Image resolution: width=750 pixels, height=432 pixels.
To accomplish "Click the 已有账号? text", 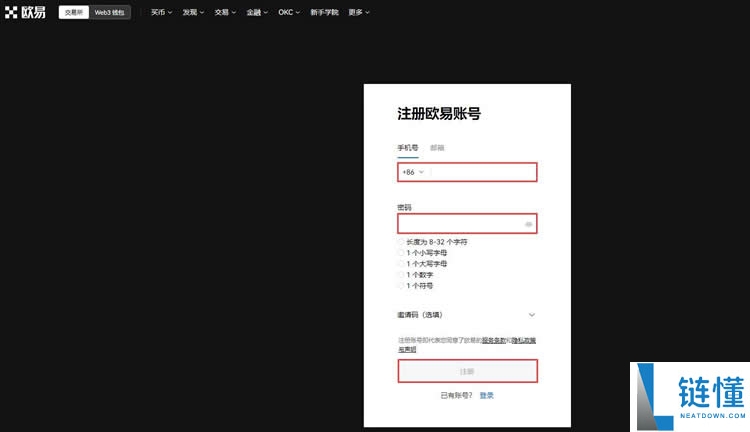I will [x=456, y=396].
